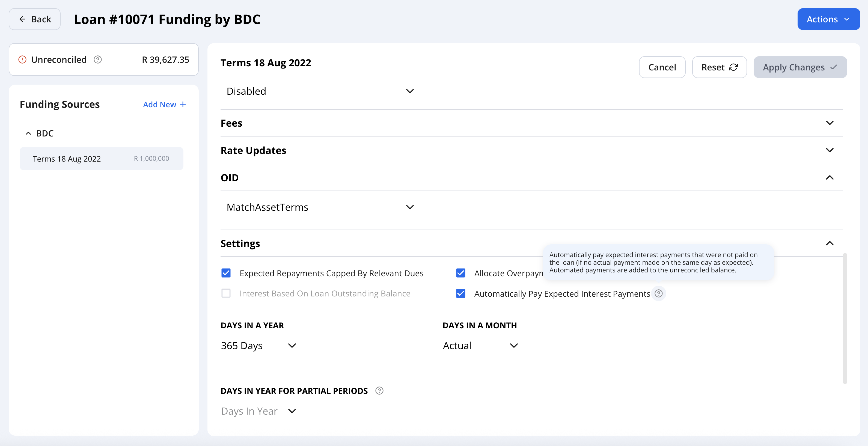The width and height of the screenshot is (868, 446).
Task: Click the Unreconciled help question-mark icon
Action: pos(98,60)
